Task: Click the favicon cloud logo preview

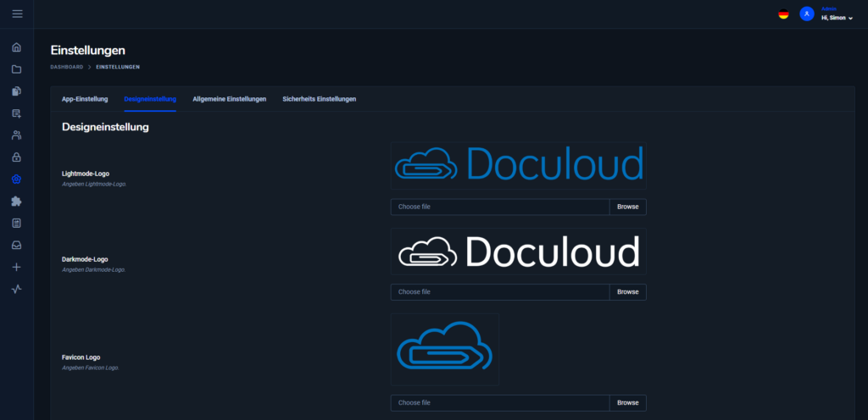Action: point(445,349)
